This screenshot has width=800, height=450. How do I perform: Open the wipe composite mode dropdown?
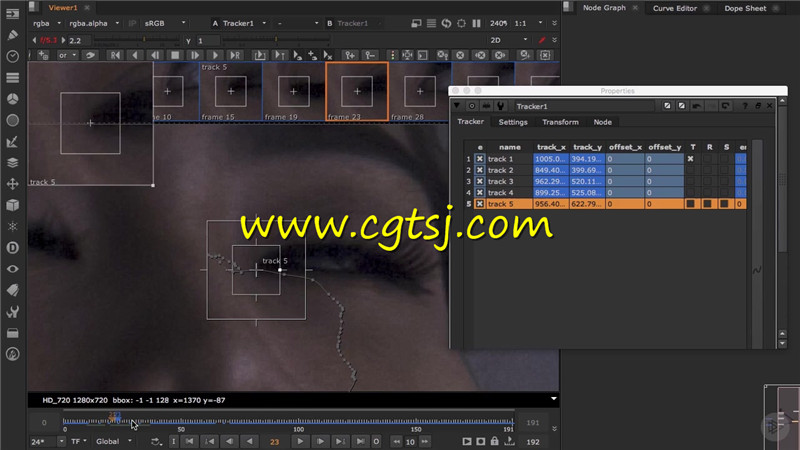tap(298, 23)
